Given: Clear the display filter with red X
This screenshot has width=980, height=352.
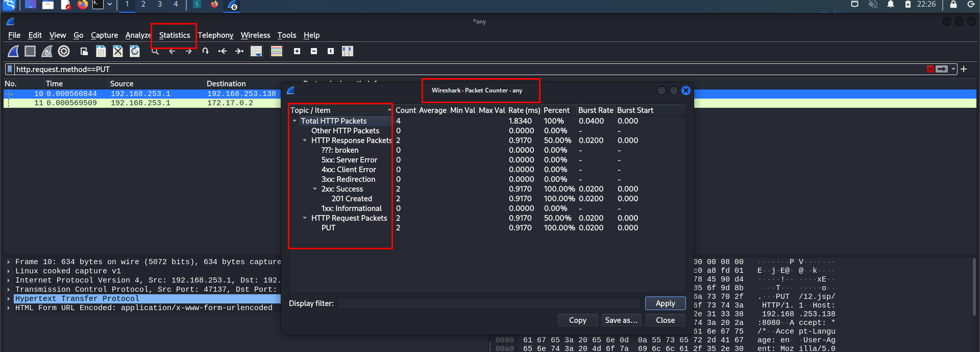Looking at the screenshot, I should pos(930,69).
